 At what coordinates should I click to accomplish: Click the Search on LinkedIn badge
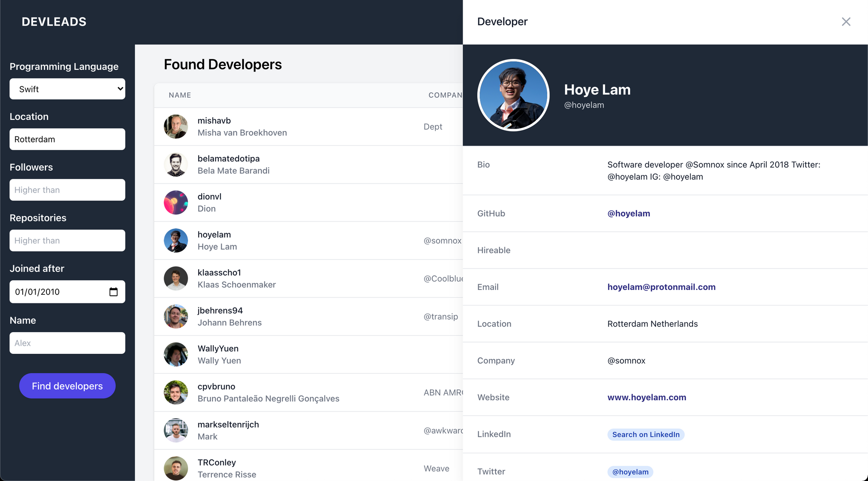[645, 435]
